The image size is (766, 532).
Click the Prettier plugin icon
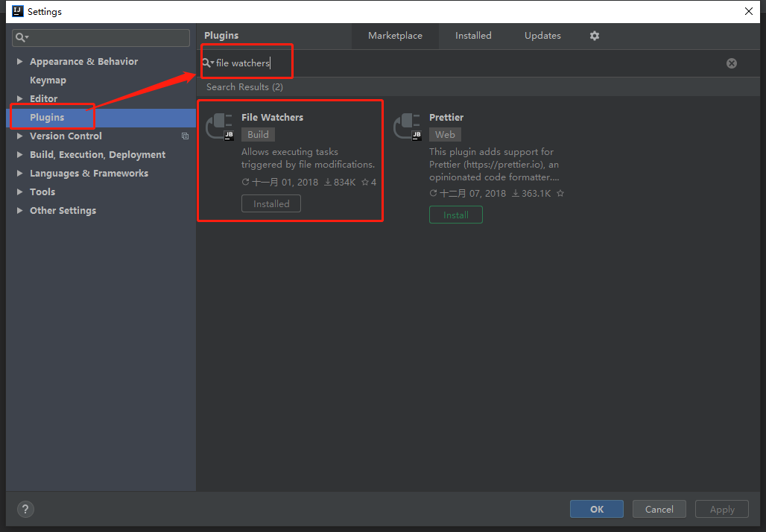(408, 127)
